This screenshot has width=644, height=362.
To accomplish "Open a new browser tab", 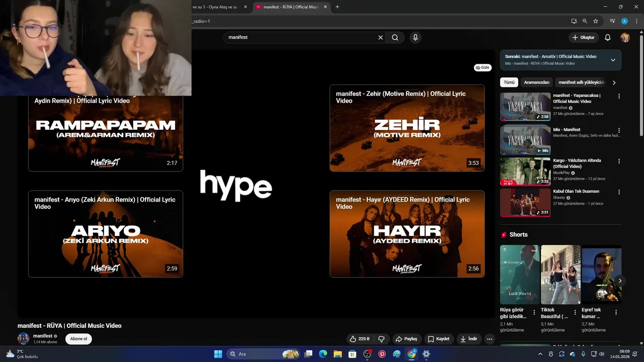I will (337, 7).
